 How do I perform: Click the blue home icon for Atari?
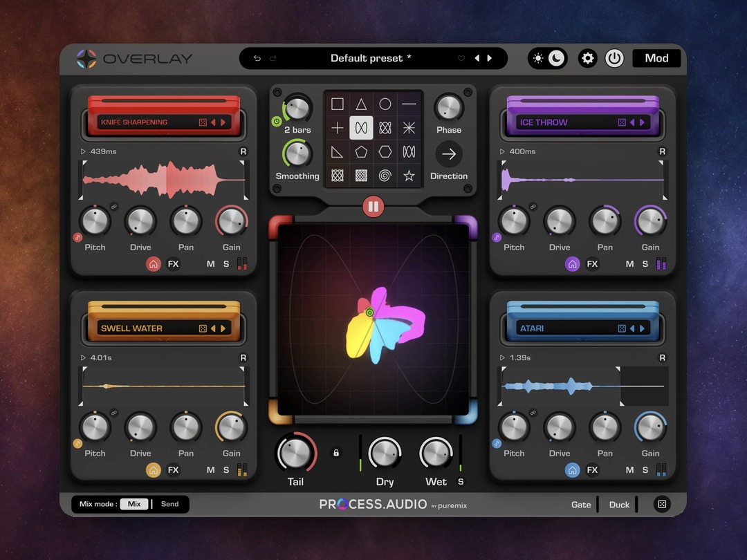tap(572, 470)
